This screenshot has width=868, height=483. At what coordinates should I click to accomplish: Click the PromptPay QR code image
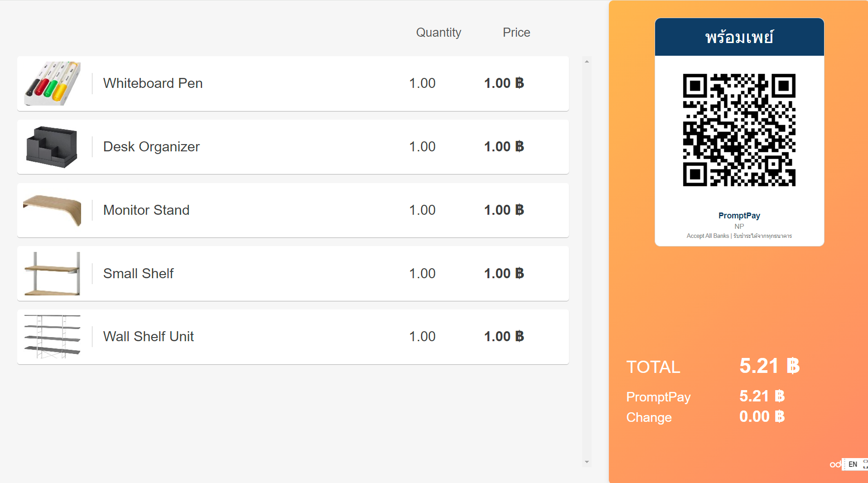pyautogui.click(x=739, y=130)
